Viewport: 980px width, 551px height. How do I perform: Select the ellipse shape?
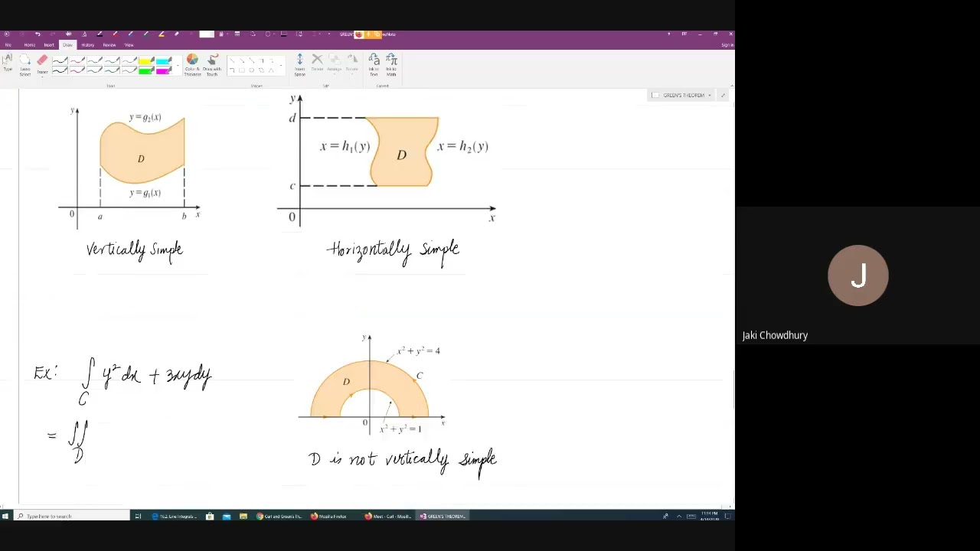(x=252, y=70)
